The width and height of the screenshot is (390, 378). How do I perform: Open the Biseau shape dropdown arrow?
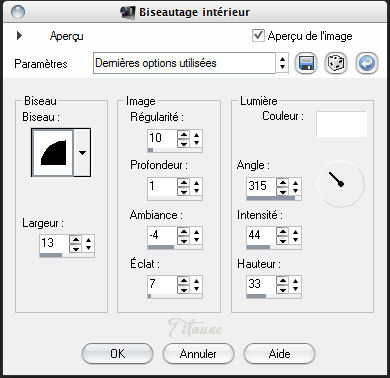pos(82,153)
